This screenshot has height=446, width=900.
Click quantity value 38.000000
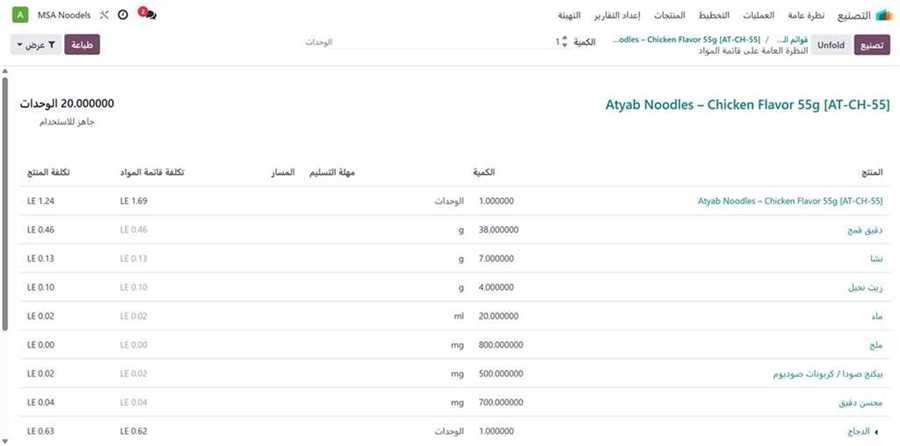(x=498, y=230)
